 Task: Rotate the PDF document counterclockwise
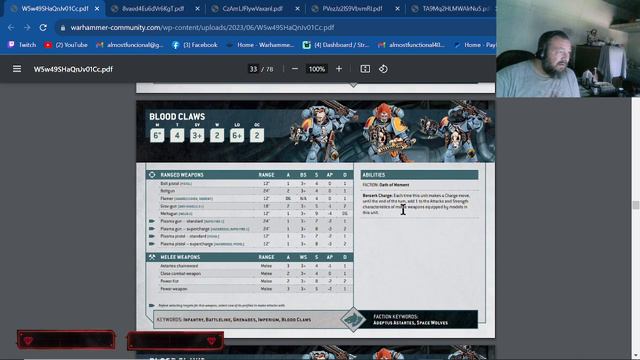383,69
